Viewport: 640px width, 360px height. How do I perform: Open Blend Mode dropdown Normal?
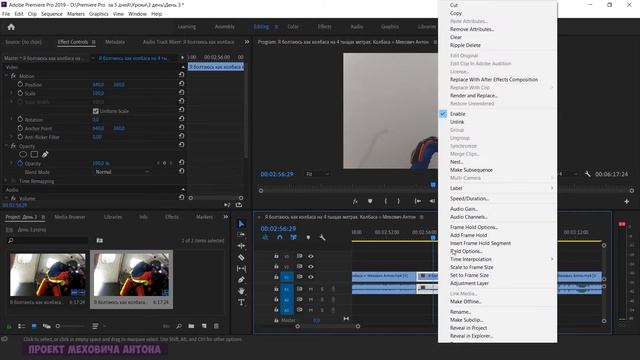(122, 172)
